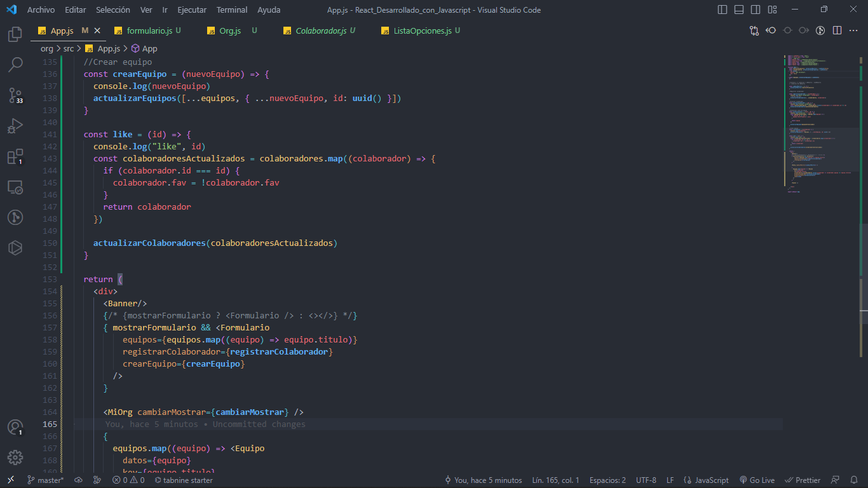This screenshot has width=868, height=488.
Task: Toggle primary side bar layout icon
Action: [722, 10]
